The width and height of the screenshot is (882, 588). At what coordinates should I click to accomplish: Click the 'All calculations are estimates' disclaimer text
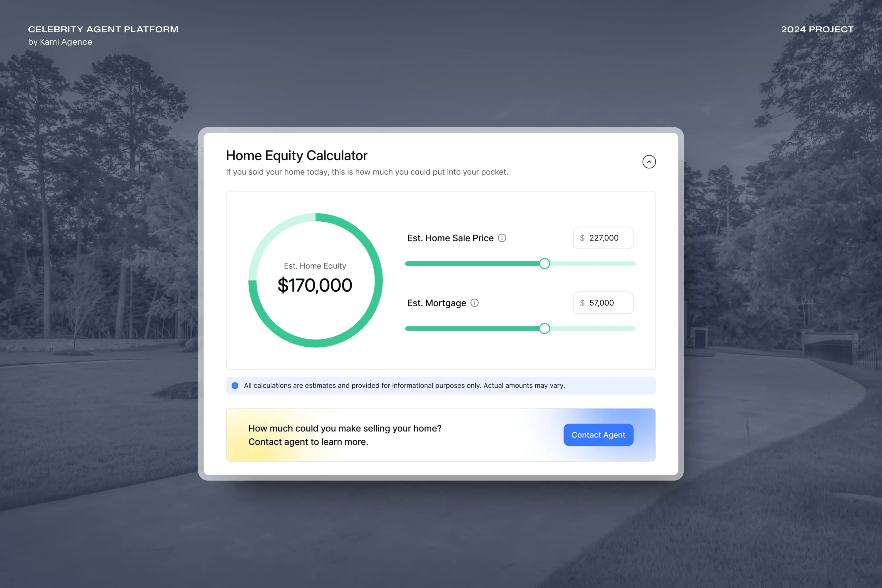404,385
